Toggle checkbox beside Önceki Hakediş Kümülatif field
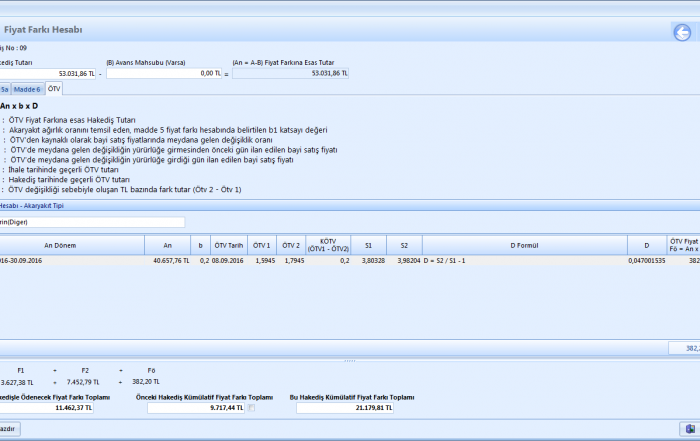700x441 pixels. tap(252, 408)
